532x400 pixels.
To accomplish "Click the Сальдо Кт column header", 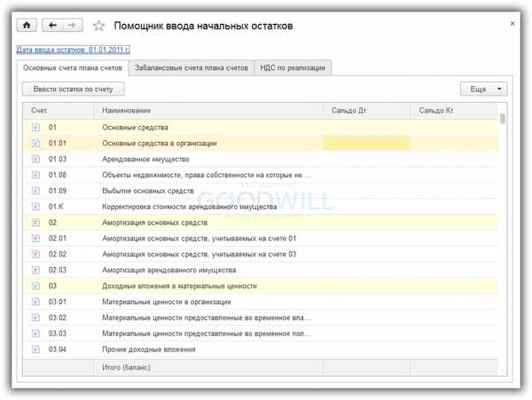I will pos(453,111).
